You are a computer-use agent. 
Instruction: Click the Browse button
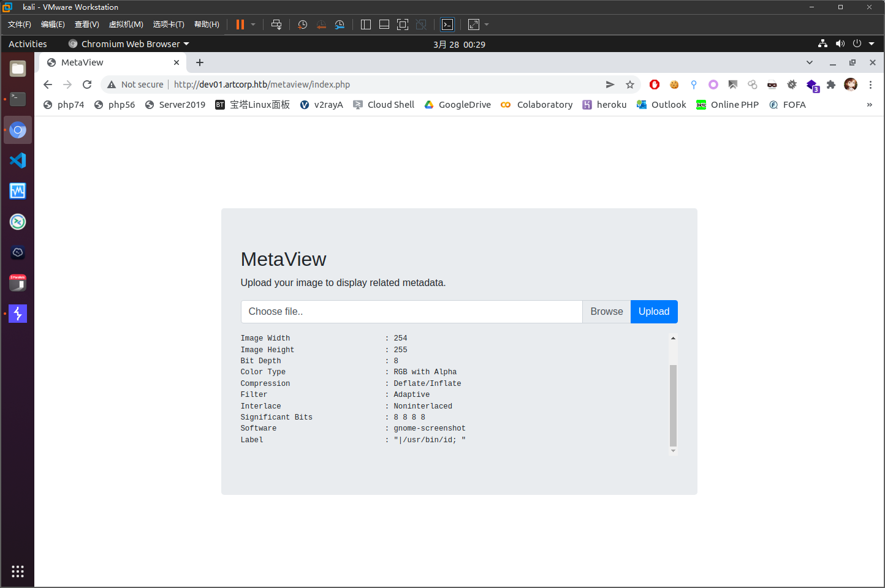point(607,312)
